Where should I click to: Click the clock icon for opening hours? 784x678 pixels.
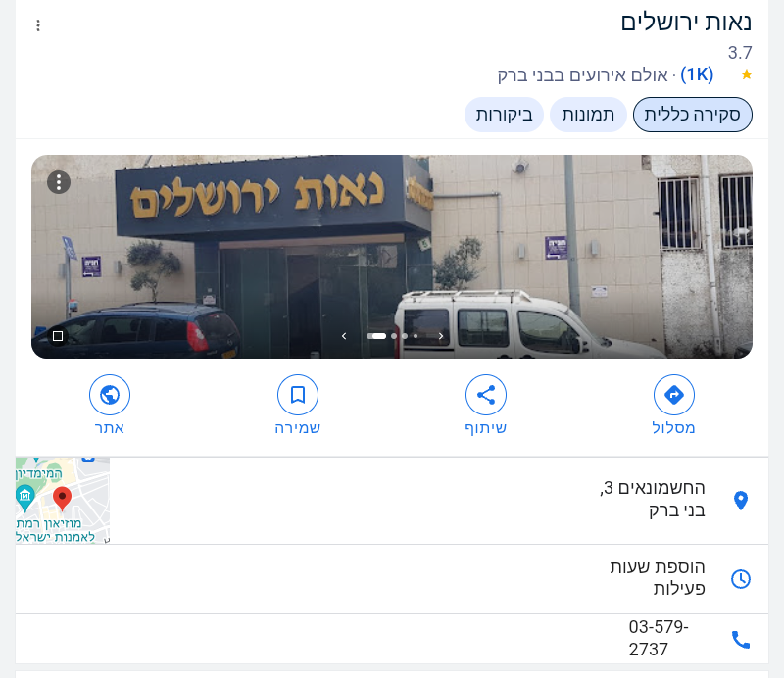[741, 578]
